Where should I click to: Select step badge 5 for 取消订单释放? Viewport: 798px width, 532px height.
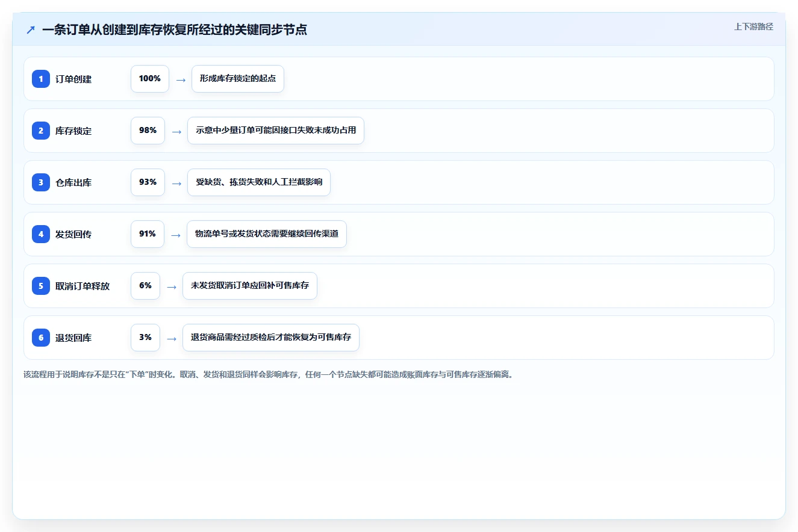point(41,286)
